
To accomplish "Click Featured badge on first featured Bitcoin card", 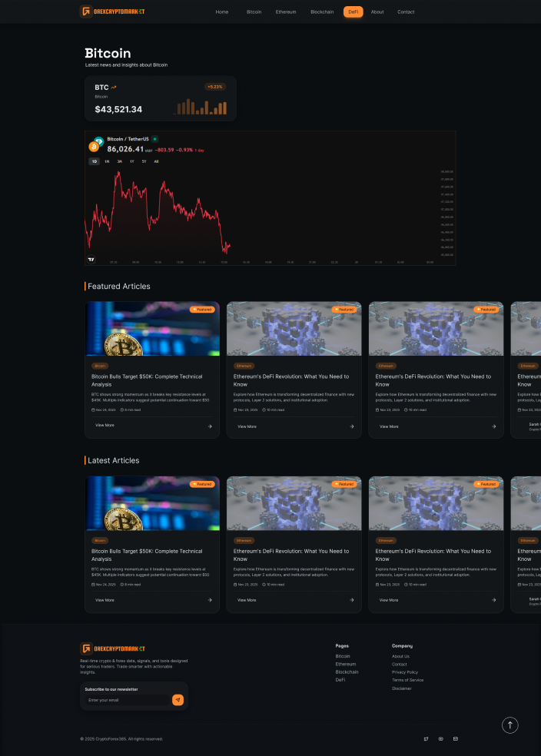I will tap(202, 310).
